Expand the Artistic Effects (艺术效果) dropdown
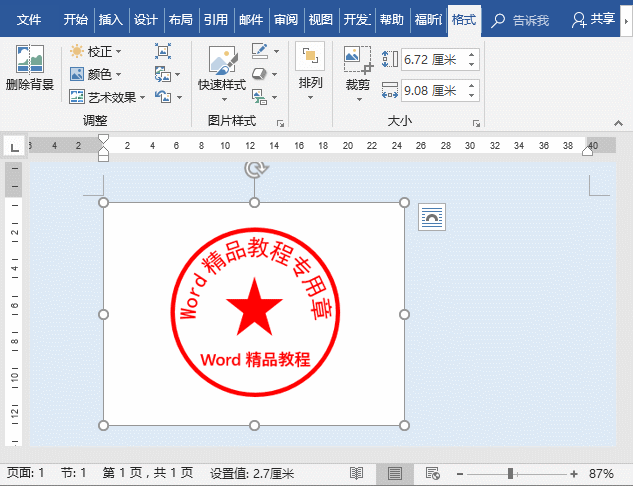The height and width of the screenshot is (486, 633). point(108,97)
